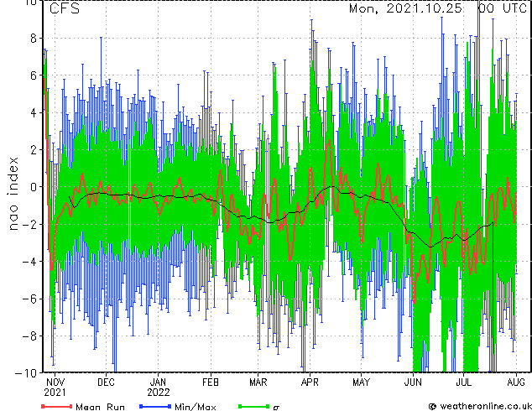Click the '00 UTC' time label
This screenshot has height=411, width=532.
[x=503, y=8]
